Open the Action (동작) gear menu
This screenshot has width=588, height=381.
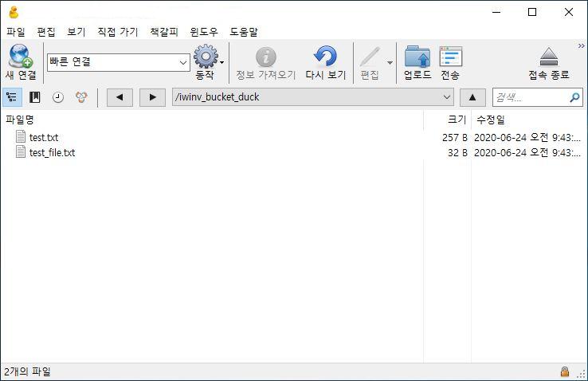(x=206, y=57)
